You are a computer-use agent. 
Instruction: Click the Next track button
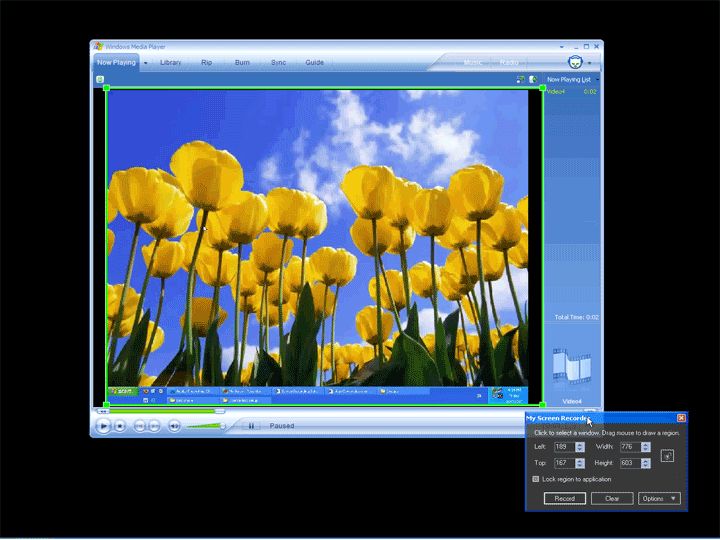coord(154,426)
